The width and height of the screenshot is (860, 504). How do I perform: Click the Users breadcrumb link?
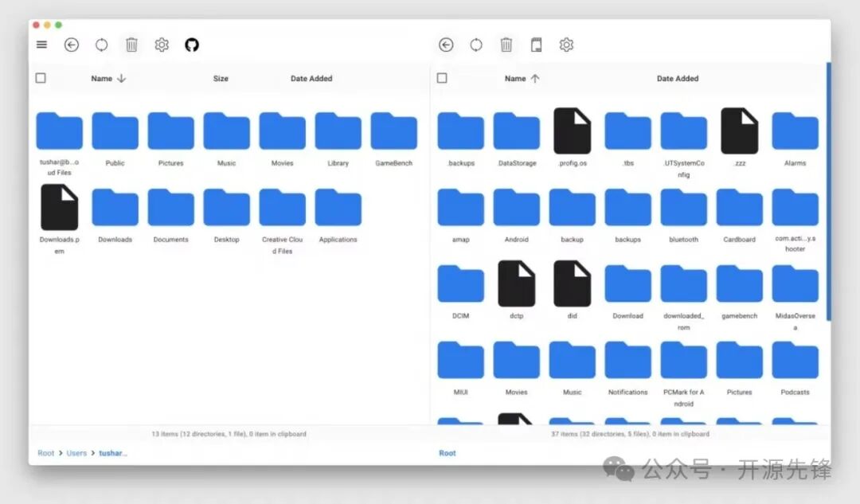pos(76,452)
